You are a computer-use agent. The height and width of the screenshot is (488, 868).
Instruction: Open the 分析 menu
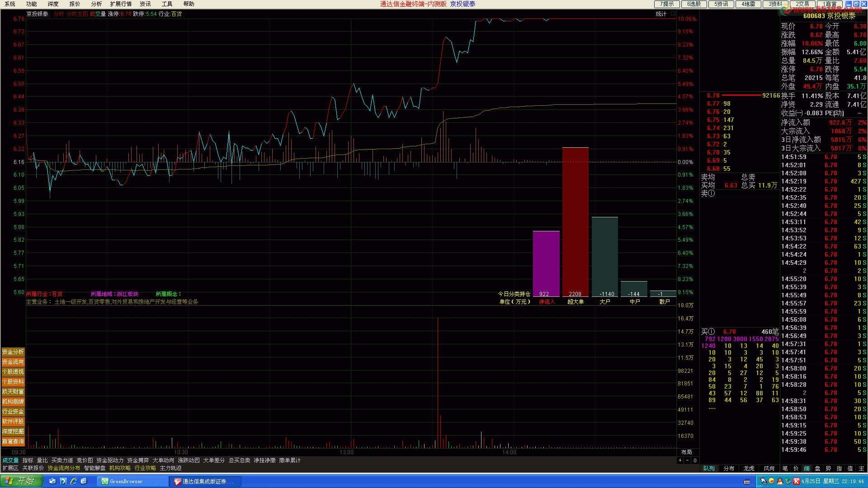[x=97, y=4]
